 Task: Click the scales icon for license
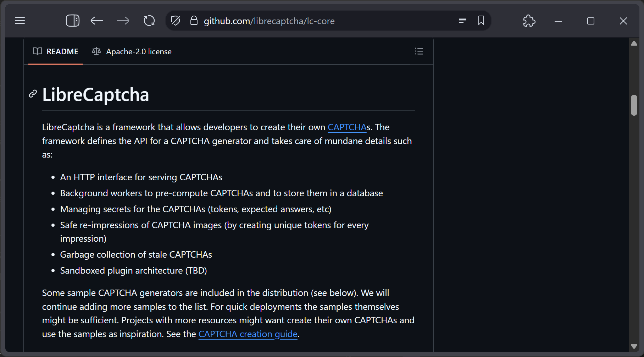click(x=96, y=51)
